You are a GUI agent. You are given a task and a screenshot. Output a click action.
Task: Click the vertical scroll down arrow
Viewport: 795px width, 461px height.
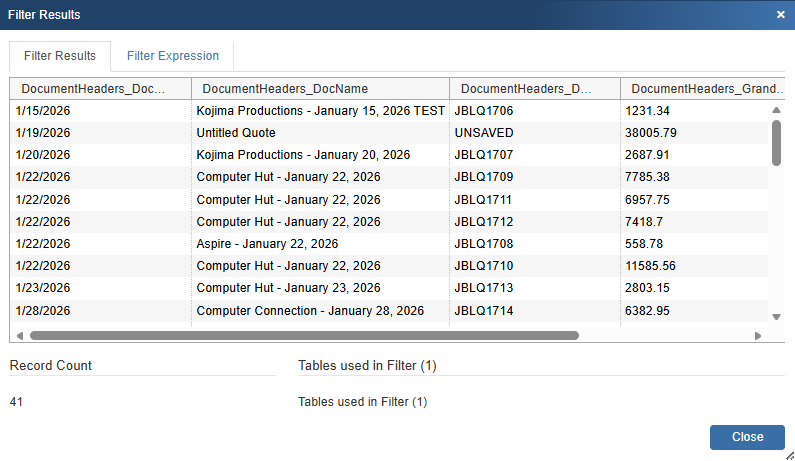[x=776, y=316]
